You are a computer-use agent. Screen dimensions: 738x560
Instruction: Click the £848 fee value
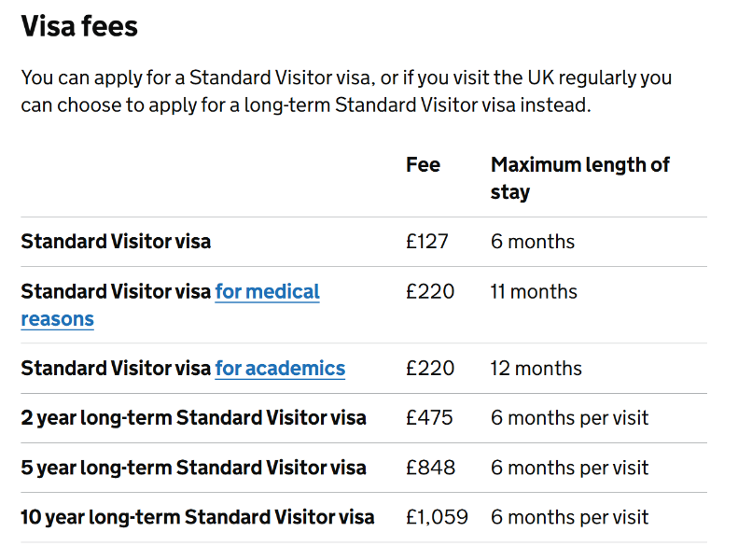(x=430, y=468)
